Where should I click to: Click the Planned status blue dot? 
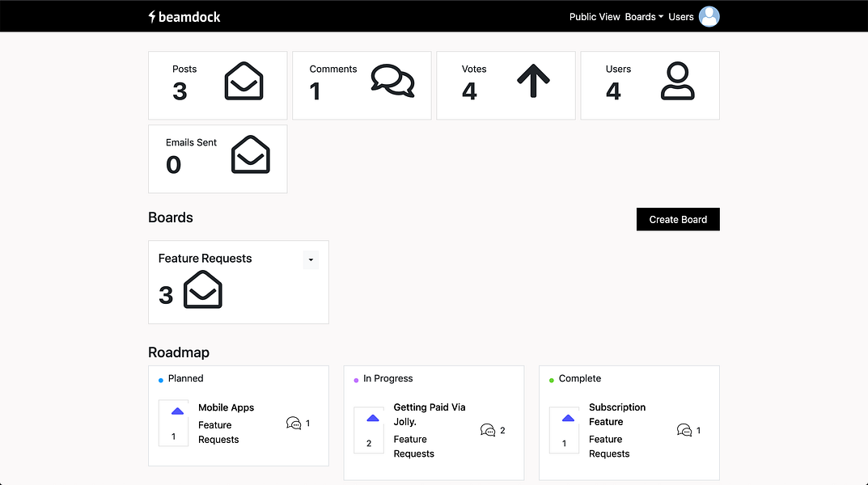pos(161,380)
